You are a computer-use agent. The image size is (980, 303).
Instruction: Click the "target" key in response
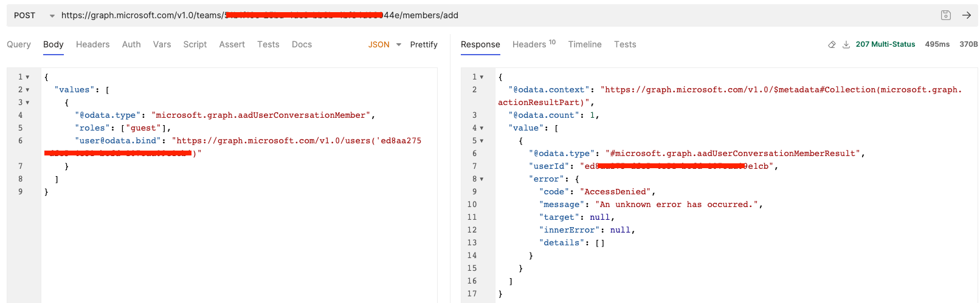pos(559,217)
